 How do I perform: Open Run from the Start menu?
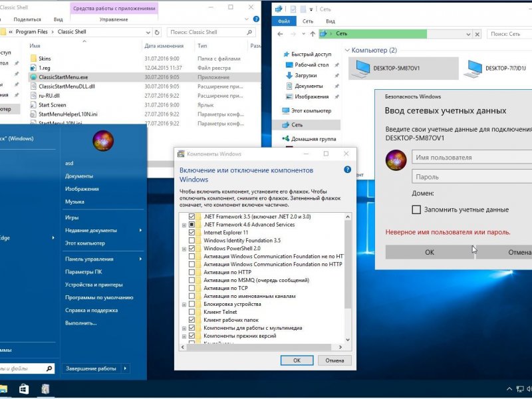point(80,323)
